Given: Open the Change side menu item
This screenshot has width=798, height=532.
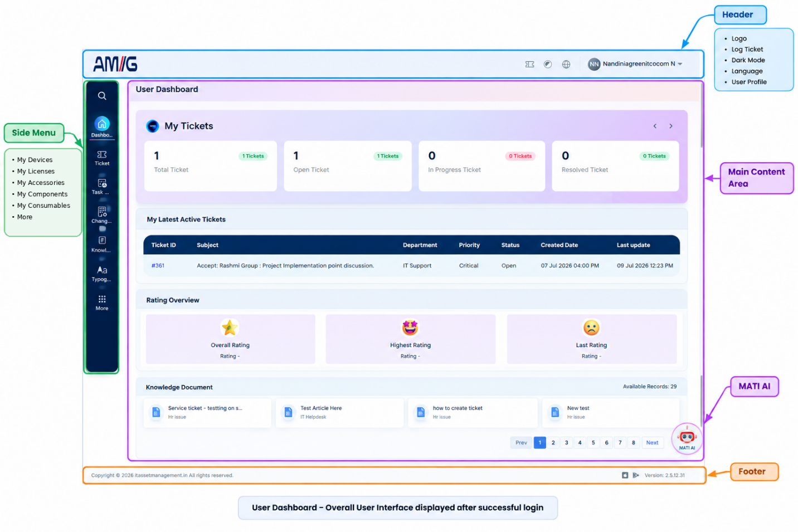Looking at the screenshot, I should [102, 215].
